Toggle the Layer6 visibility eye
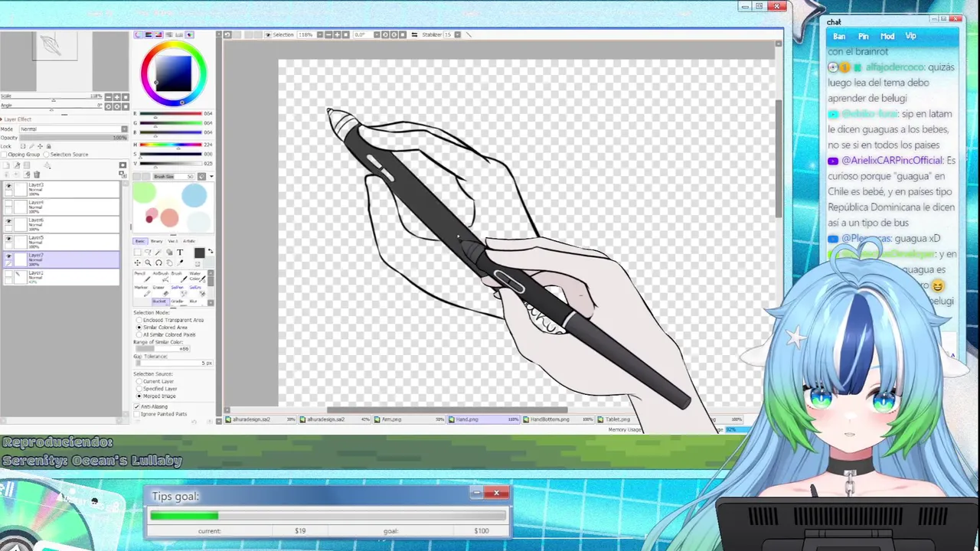 tap(8, 221)
